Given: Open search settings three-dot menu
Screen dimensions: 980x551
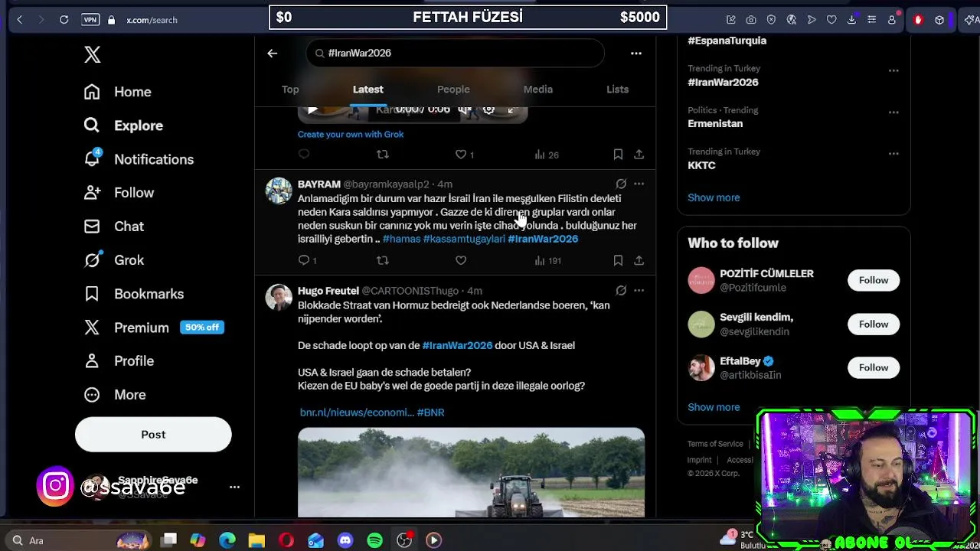Looking at the screenshot, I should coord(636,54).
